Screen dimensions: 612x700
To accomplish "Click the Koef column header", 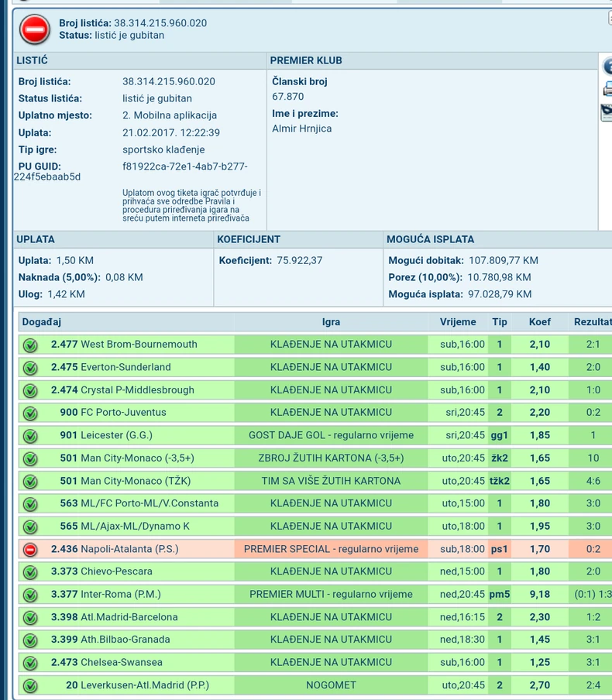I will click(540, 322).
